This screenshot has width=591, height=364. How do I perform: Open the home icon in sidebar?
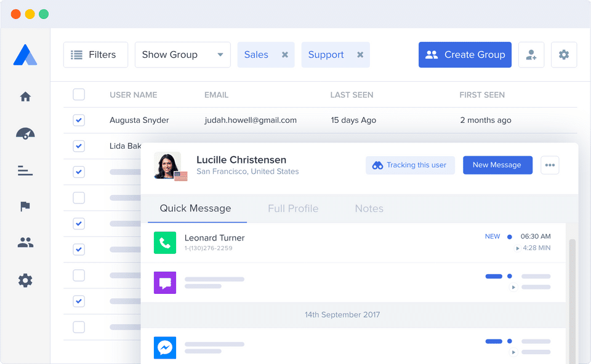(x=25, y=97)
